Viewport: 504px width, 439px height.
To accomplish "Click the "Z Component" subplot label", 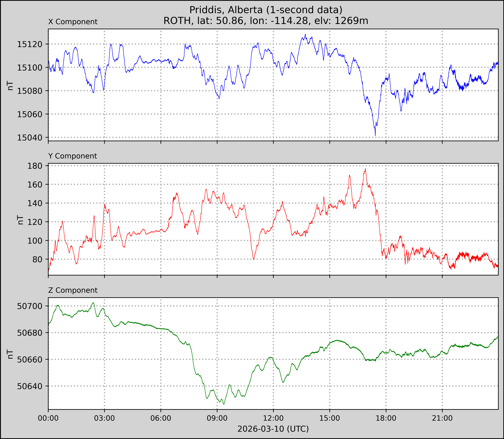I will [73, 290].
